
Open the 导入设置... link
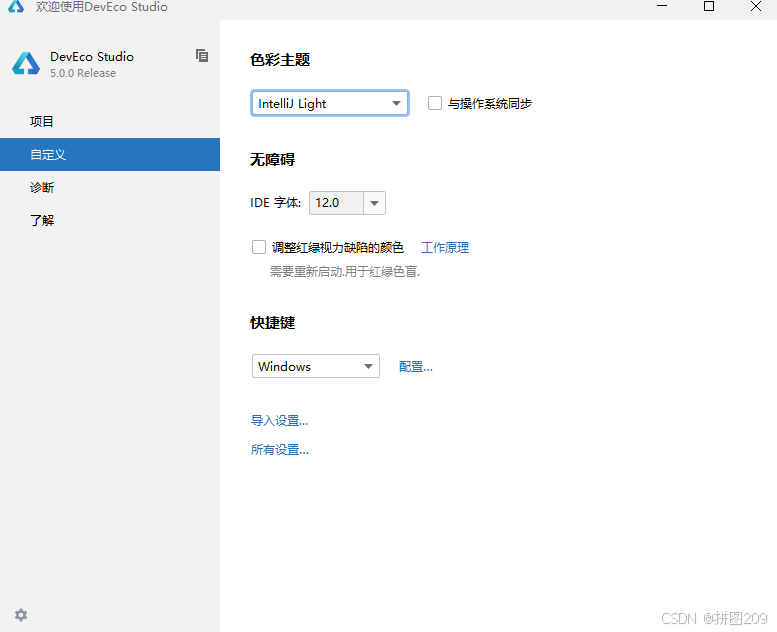(279, 420)
